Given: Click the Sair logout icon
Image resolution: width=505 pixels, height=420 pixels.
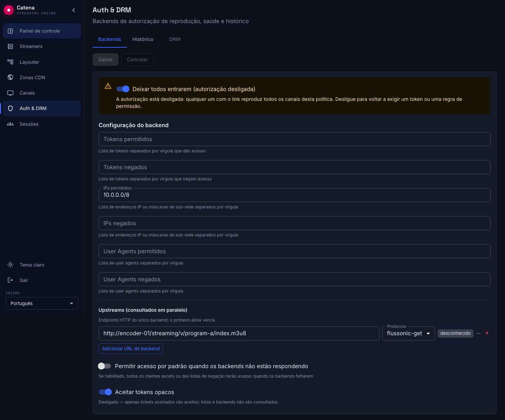Looking at the screenshot, I should pyautogui.click(x=11, y=280).
